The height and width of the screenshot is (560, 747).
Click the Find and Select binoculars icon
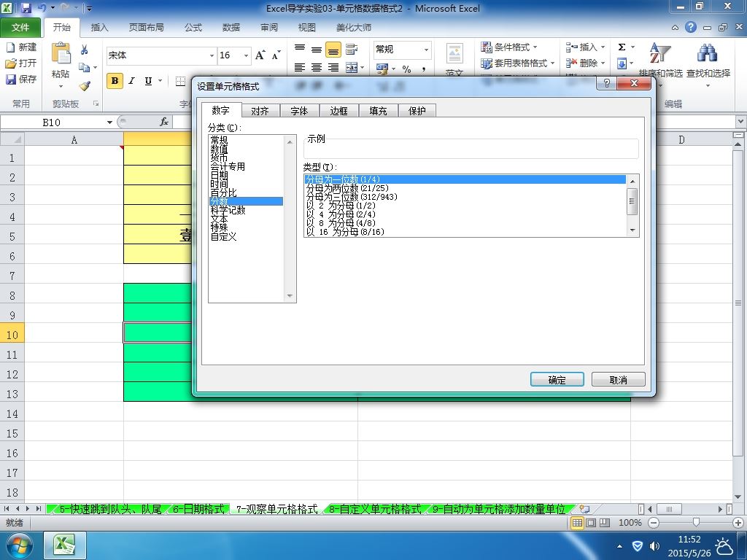pos(708,52)
